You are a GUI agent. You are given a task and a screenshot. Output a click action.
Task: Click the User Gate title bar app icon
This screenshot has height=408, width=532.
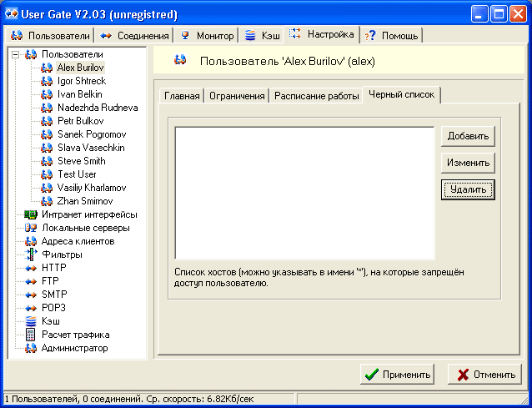click(x=12, y=14)
